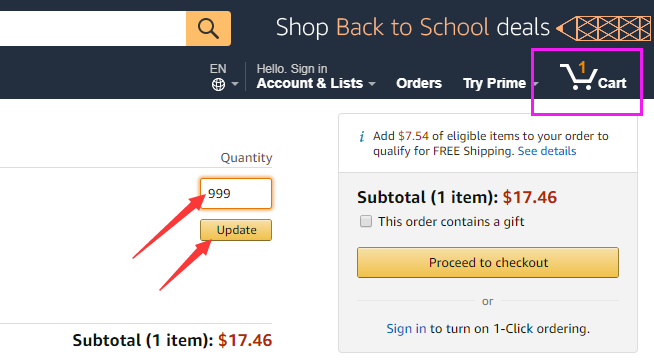Go to Orders in the navigation bar
654x363 pixels.
pyautogui.click(x=419, y=83)
